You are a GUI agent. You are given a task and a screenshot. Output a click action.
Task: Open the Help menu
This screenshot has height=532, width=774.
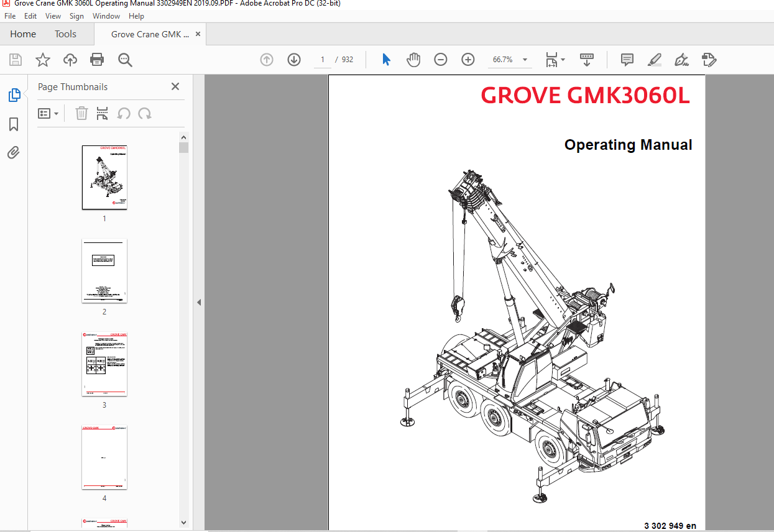pos(136,16)
